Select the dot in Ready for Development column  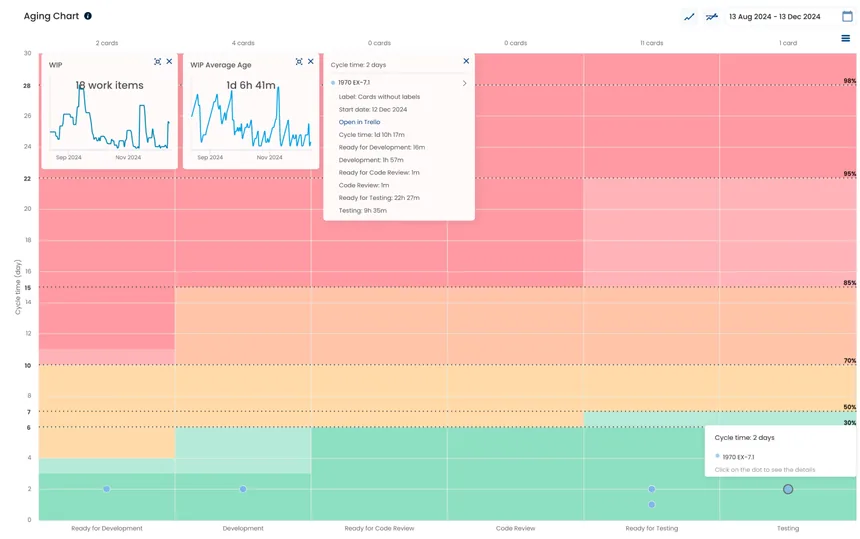pos(106,489)
